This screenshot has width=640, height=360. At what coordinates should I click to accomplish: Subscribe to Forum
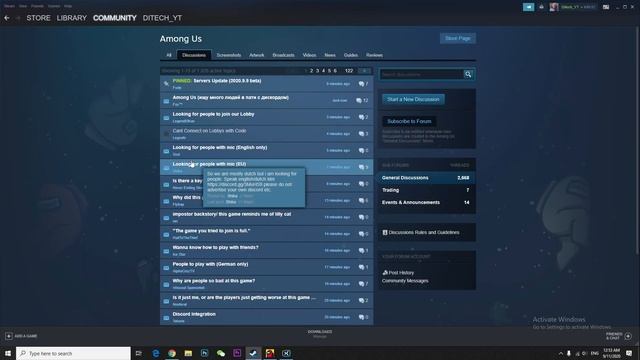[x=409, y=121]
